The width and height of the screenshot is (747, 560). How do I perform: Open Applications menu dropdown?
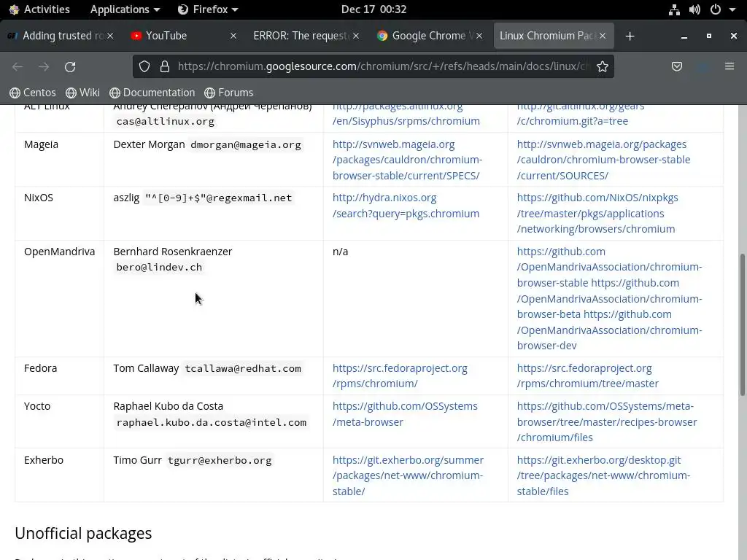(x=125, y=9)
